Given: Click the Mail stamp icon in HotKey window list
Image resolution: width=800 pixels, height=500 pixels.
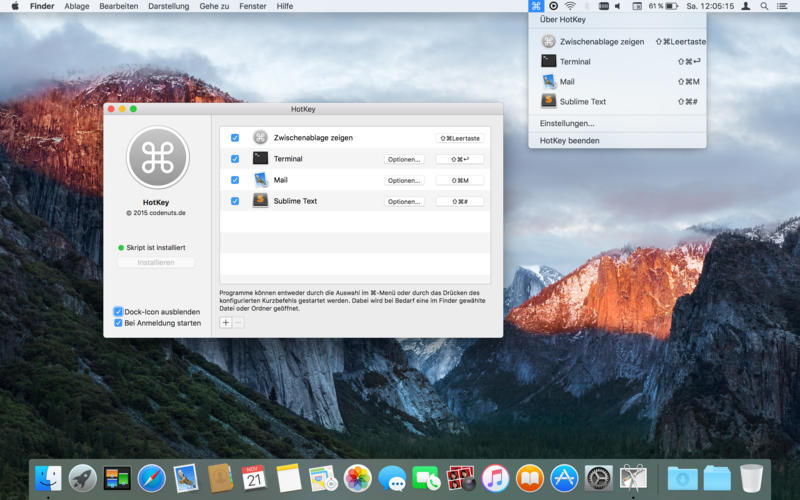Looking at the screenshot, I should coord(260,180).
